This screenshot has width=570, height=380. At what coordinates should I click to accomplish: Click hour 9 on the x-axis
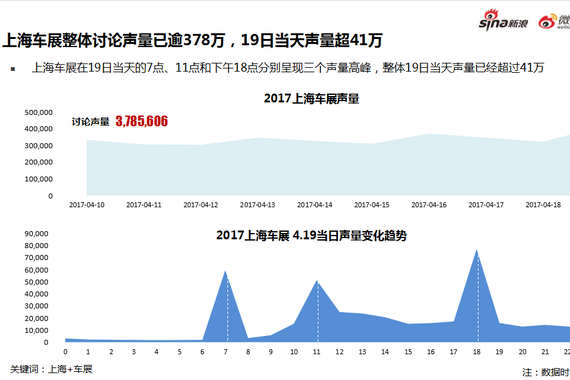pyautogui.click(x=271, y=352)
